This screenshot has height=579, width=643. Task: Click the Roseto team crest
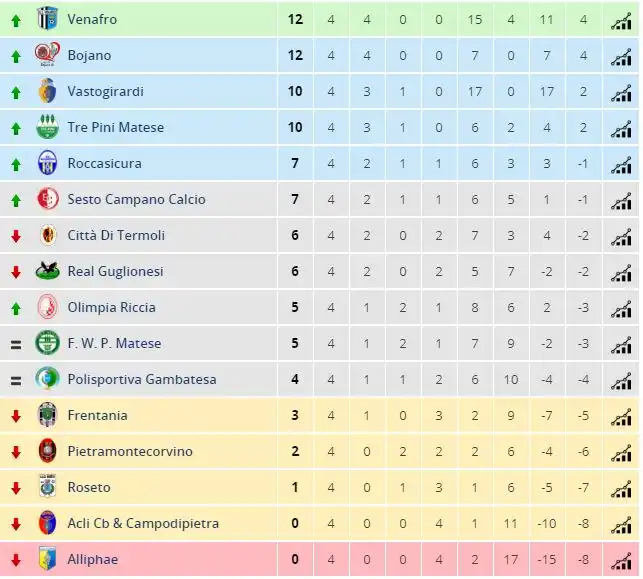pyautogui.click(x=47, y=486)
